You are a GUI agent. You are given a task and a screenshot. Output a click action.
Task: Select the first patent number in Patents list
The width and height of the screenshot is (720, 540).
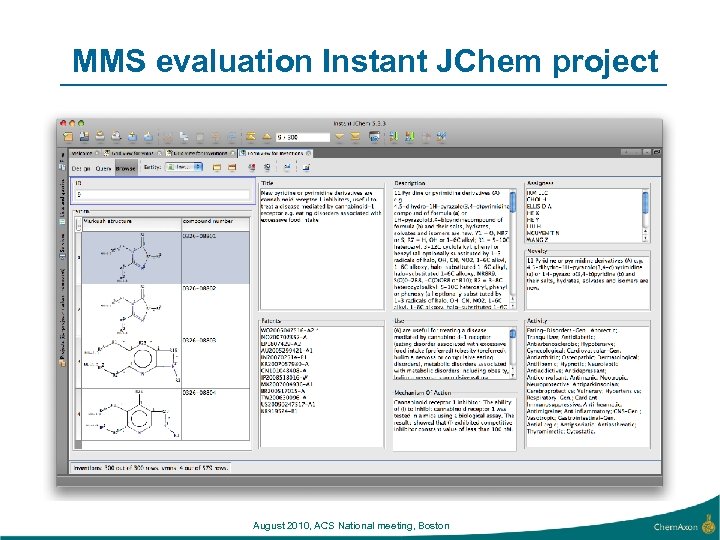click(x=289, y=330)
